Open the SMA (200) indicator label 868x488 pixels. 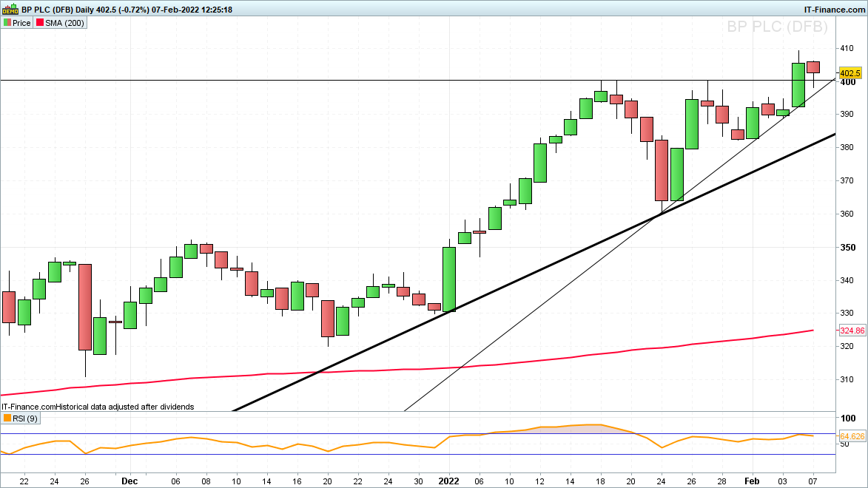(x=65, y=23)
